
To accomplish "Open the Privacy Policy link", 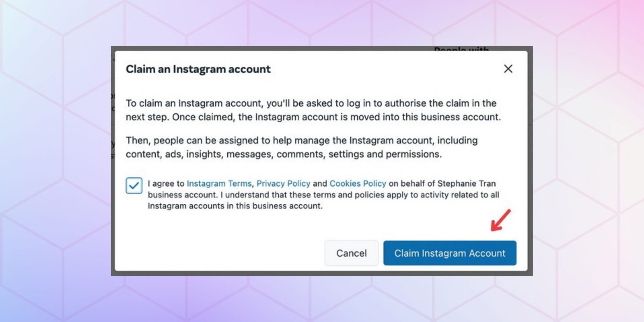I will (x=283, y=183).
